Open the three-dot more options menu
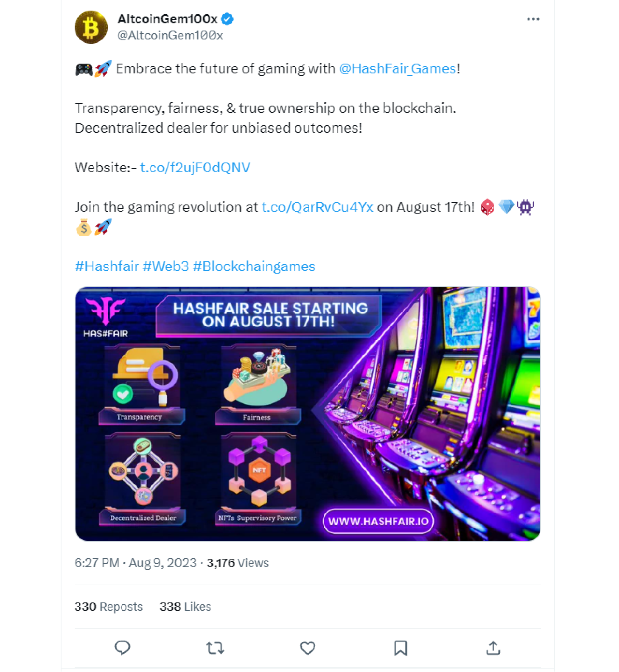The image size is (619, 672). (x=533, y=19)
